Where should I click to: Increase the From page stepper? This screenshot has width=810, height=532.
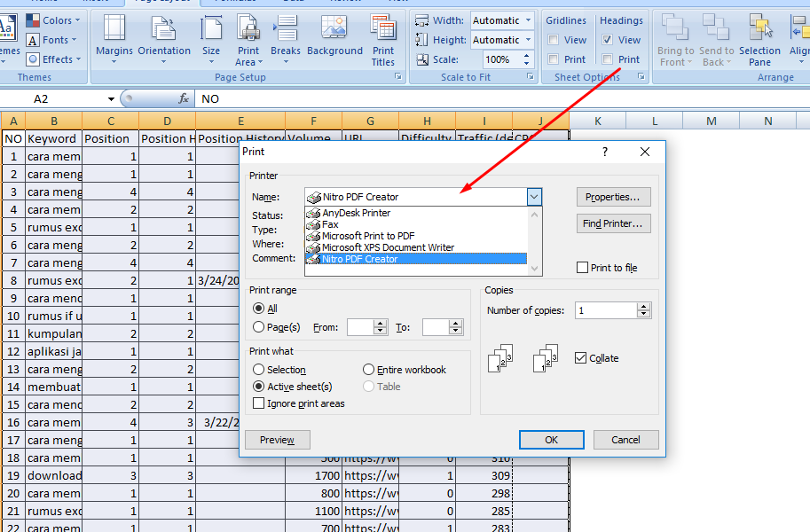(x=381, y=324)
